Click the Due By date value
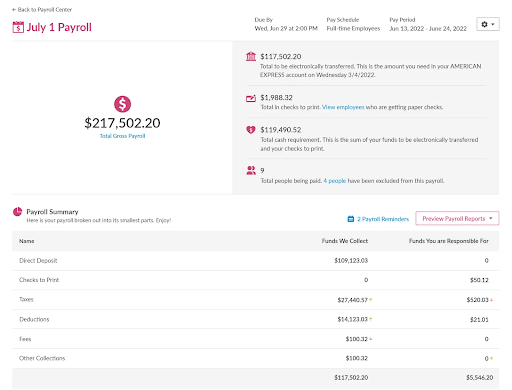The width and height of the screenshot is (512, 390). click(x=286, y=29)
